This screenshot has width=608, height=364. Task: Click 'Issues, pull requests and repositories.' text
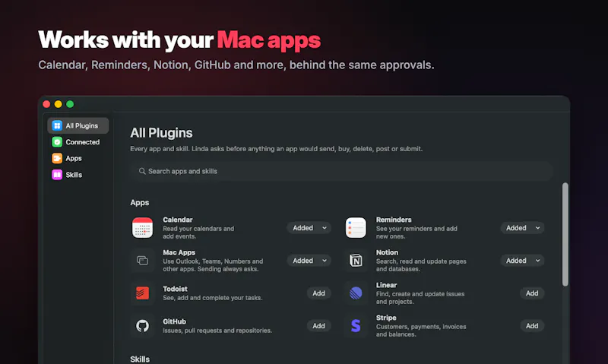[x=217, y=331]
